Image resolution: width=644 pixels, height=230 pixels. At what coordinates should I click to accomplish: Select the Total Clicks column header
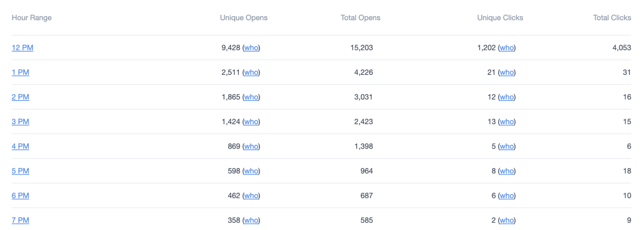point(612,18)
